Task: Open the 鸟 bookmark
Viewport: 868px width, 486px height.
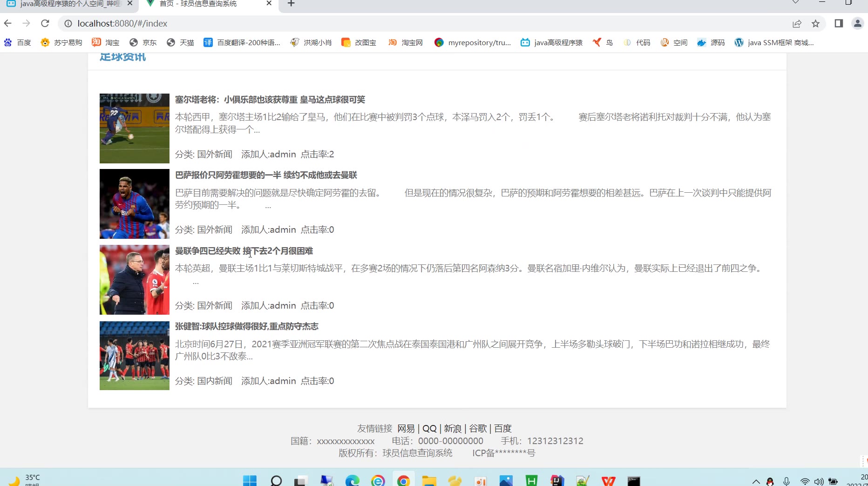Action: click(603, 42)
